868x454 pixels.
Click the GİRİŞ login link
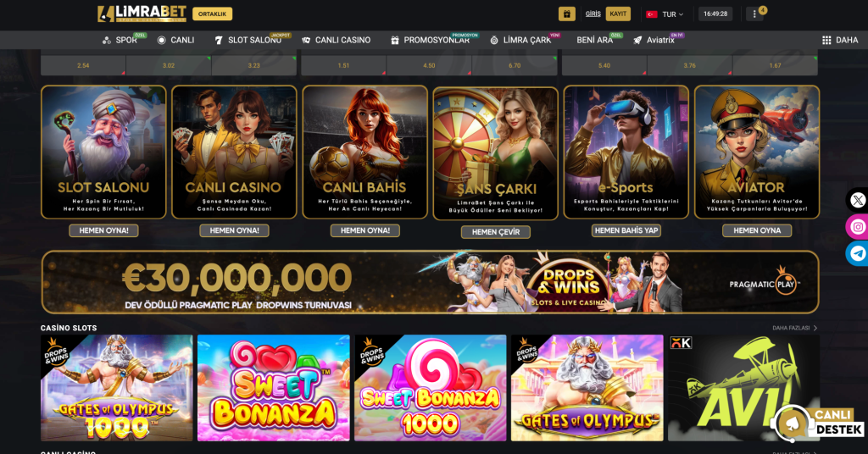click(x=593, y=14)
